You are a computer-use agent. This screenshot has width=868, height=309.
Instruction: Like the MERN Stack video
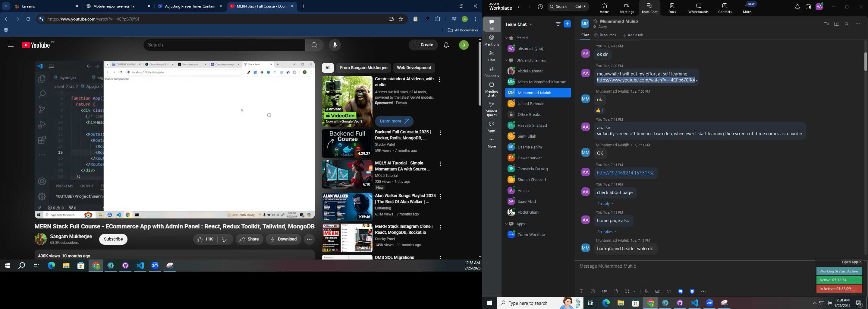[205, 239]
